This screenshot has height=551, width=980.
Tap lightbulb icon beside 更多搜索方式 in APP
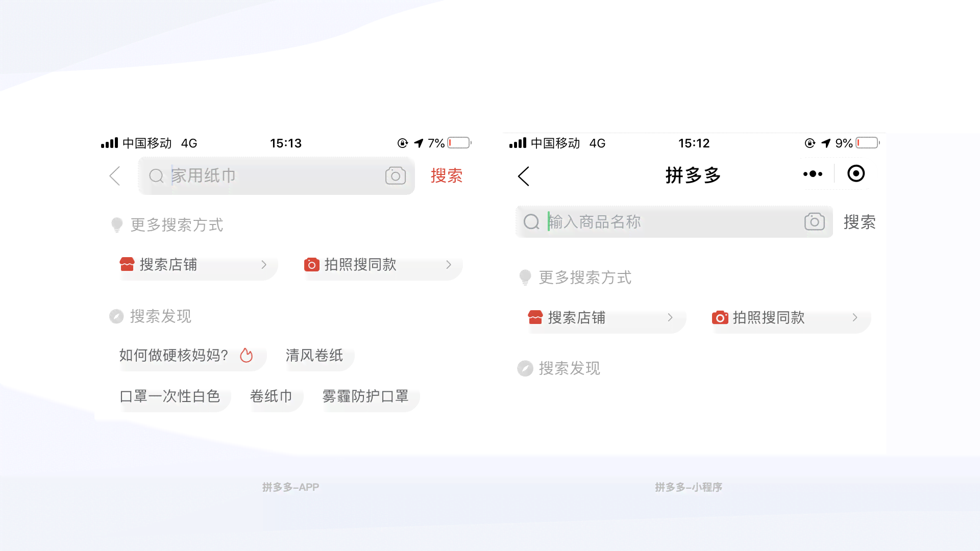pos(117,225)
